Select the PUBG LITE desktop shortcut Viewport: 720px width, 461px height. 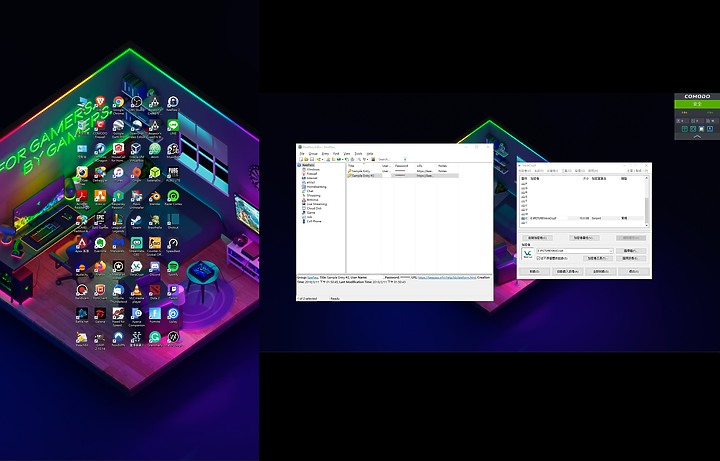pos(173,173)
